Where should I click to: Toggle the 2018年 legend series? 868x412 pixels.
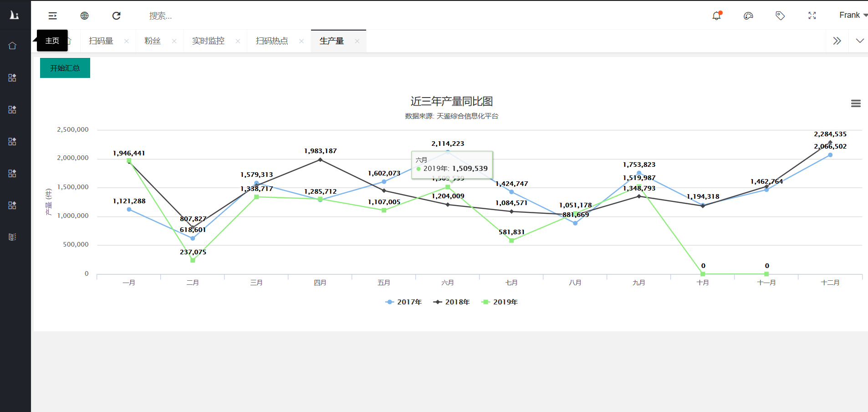pyautogui.click(x=452, y=302)
